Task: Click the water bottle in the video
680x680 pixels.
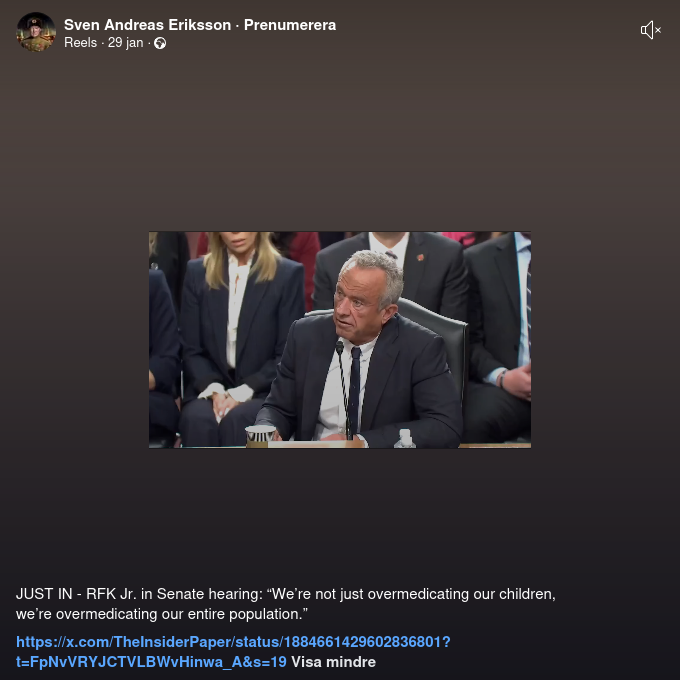Action: 405,438
